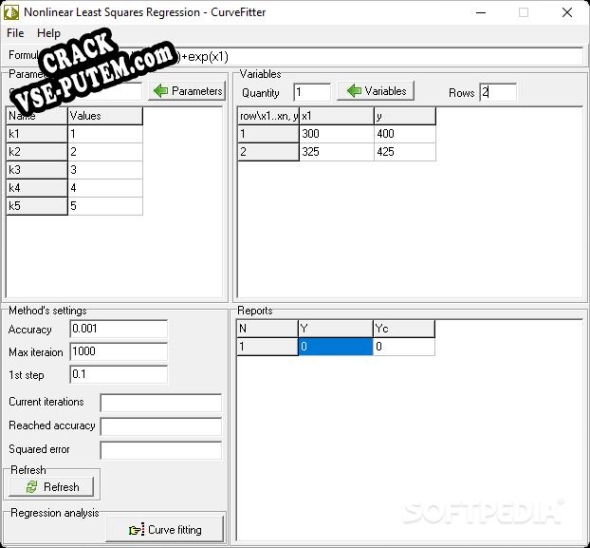Screen dimensions: 590x548
Task: Close the CurveFitter window
Action: coord(567,12)
